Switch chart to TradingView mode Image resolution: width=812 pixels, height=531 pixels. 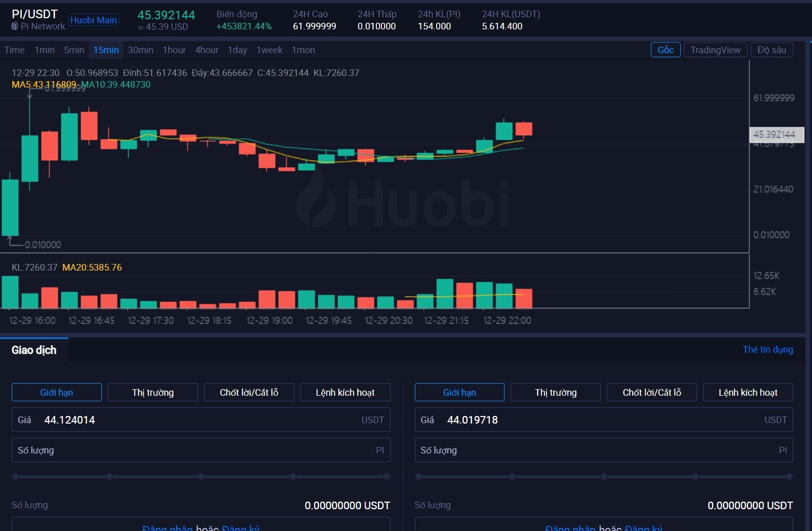pos(715,50)
